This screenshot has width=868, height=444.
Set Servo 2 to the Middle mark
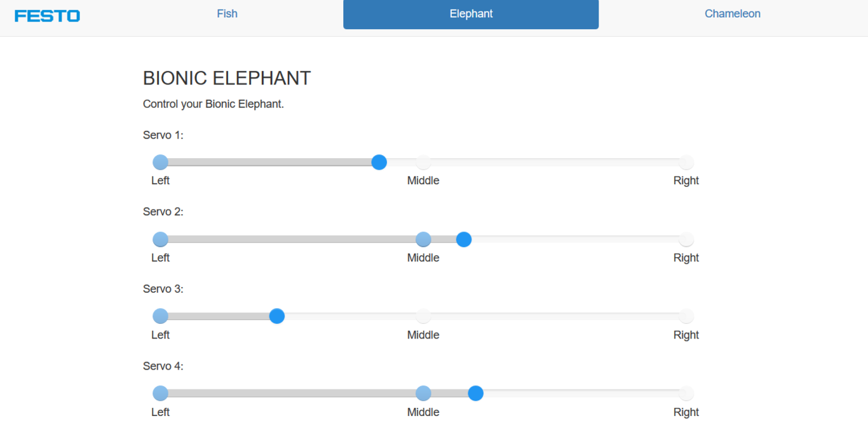pyautogui.click(x=423, y=239)
